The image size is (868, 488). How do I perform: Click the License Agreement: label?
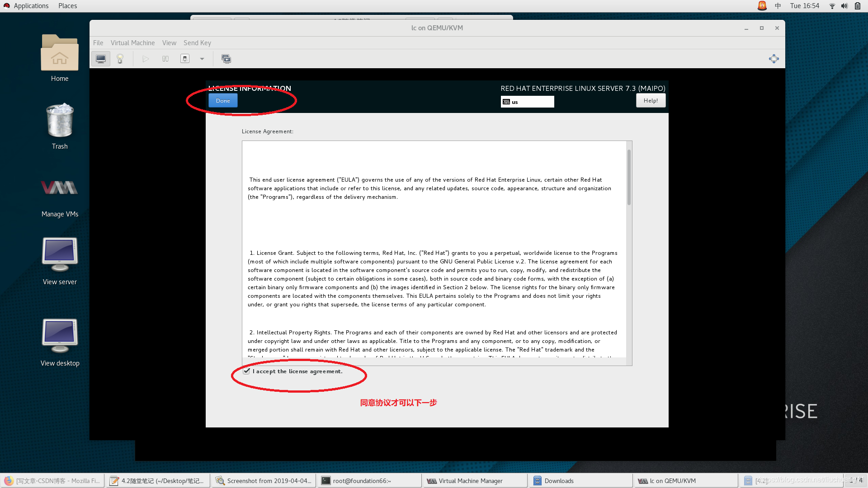tap(268, 131)
